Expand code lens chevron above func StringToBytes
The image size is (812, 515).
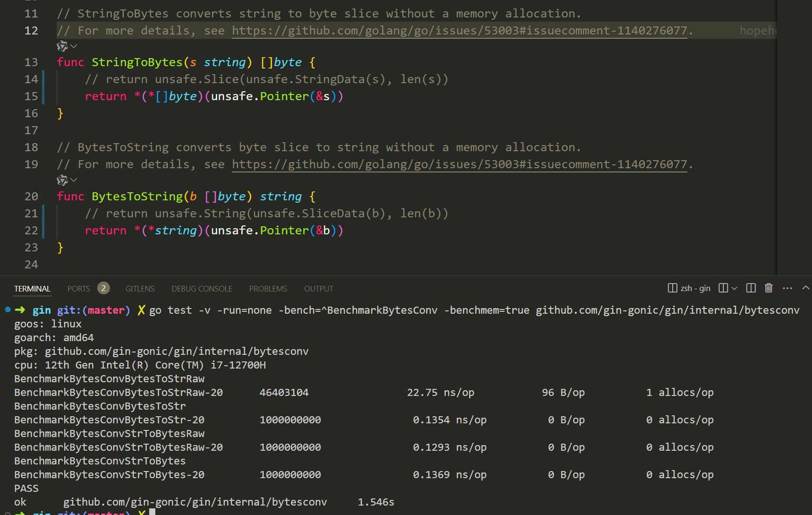(x=74, y=46)
